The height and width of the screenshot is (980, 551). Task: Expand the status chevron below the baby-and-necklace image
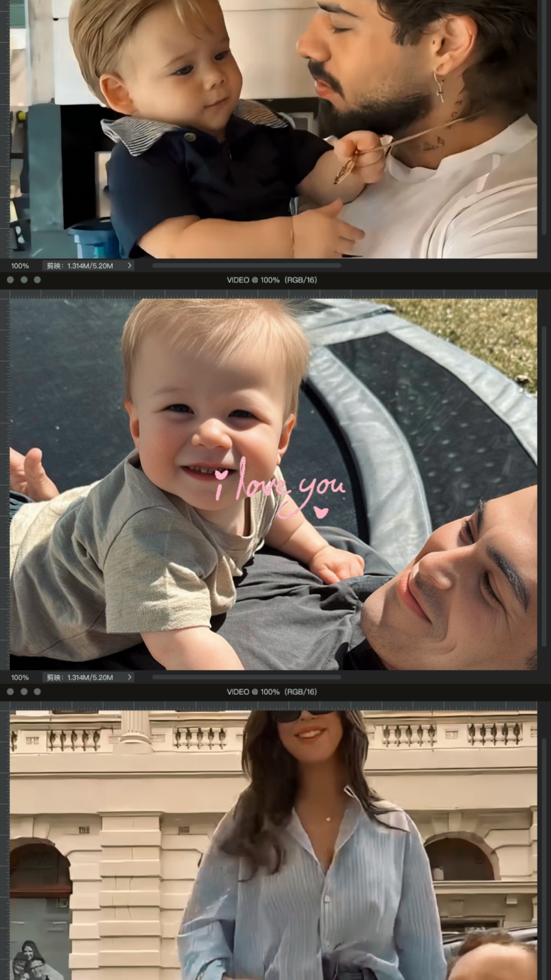129,266
